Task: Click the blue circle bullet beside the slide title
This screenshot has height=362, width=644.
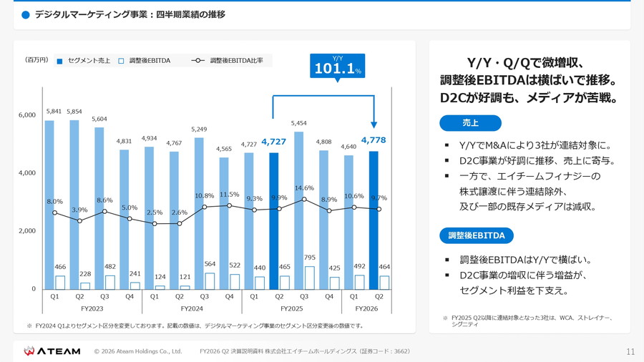Action: (x=26, y=15)
